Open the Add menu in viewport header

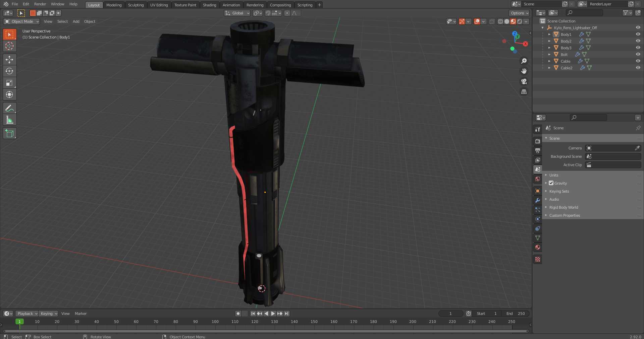(76, 21)
